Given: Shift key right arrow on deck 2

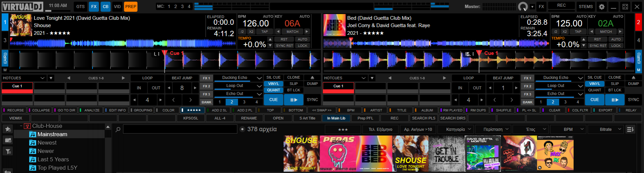Looking at the screenshot, I should click(x=620, y=31).
